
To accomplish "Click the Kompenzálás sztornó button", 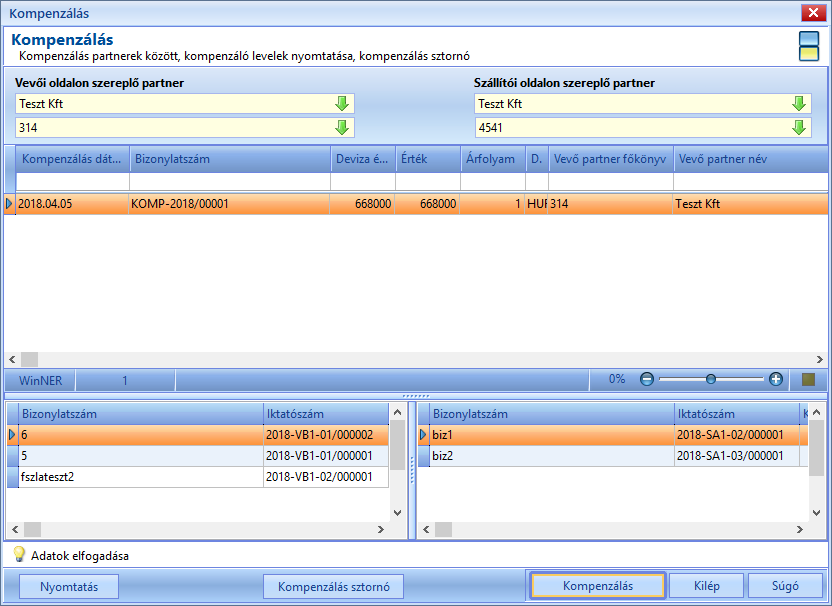I will pyautogui.click(x=333, y=586).
